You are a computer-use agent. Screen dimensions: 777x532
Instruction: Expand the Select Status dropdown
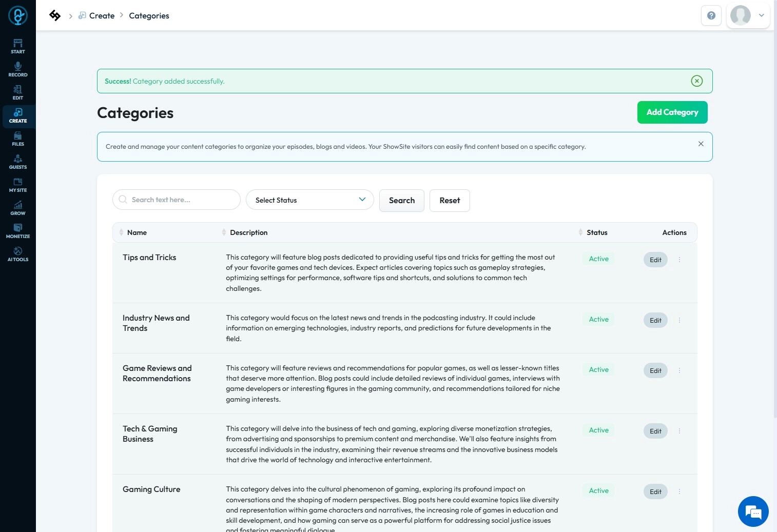click(310, 200)
